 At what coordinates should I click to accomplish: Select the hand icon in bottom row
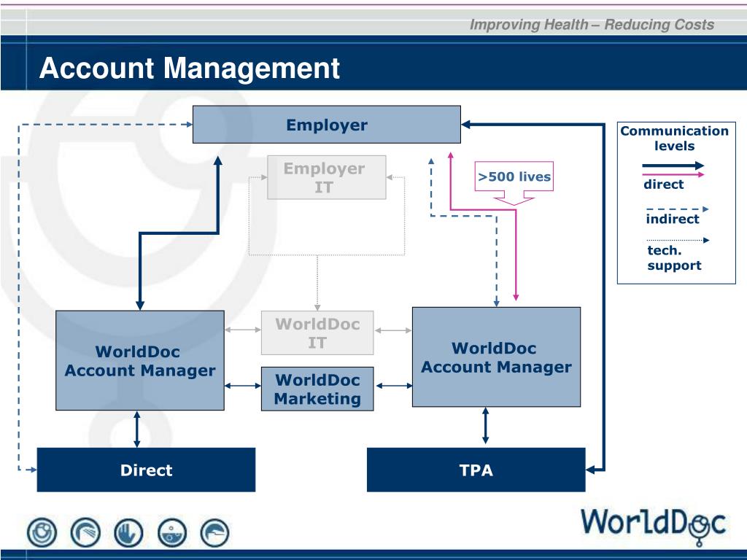click(x=128, y=532)
